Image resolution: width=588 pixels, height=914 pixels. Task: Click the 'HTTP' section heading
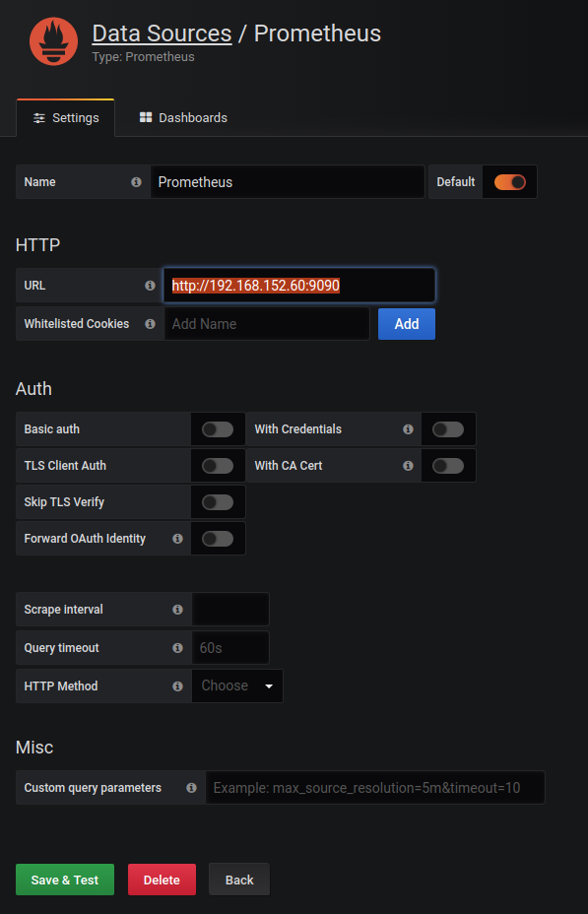(37, 245)
